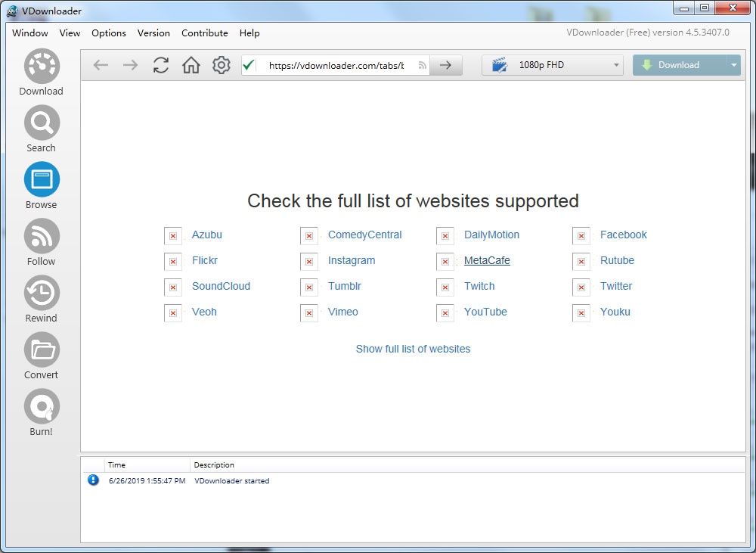
Task: Click the broken image icon beside Instagram
Action: (x=309, y=262)
